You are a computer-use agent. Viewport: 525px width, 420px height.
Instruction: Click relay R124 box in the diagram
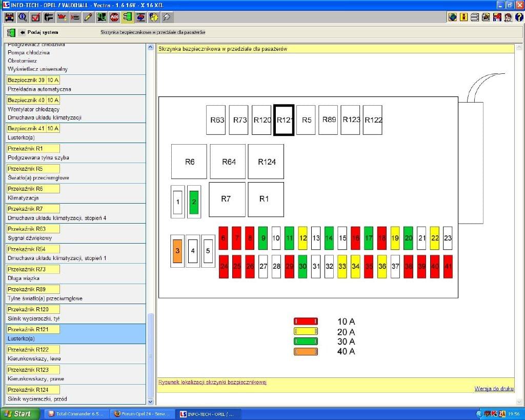[266, 162]
